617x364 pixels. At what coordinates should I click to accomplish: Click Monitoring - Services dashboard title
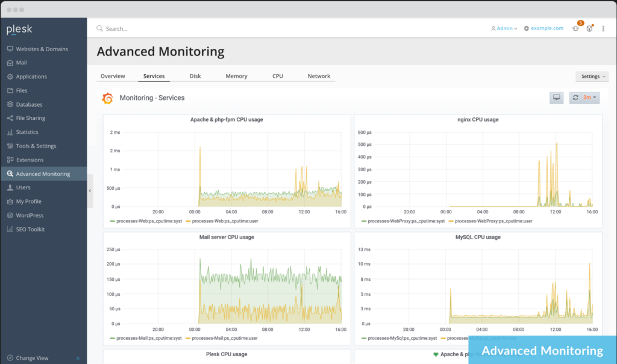click(152, 98)
